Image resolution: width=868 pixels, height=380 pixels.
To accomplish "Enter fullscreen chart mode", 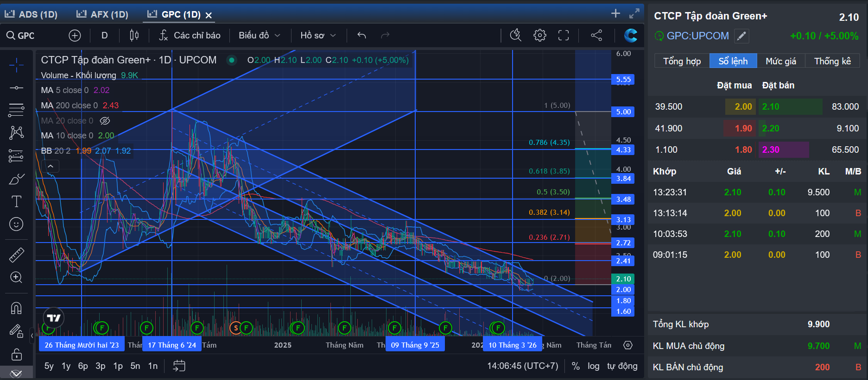I will (564, 36).
